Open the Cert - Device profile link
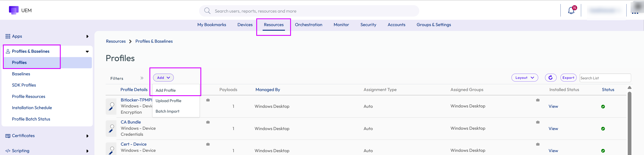Viewport: 644px width, 155px height. click(133, 144)
